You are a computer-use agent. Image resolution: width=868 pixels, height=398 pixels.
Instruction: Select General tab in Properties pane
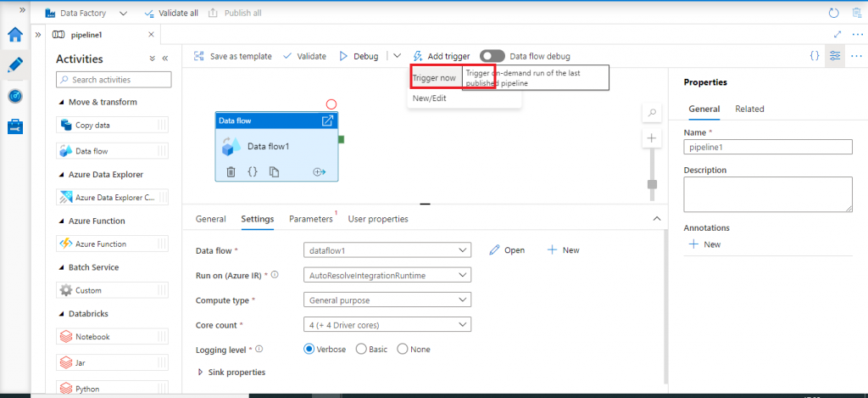(x=704, y=109)
